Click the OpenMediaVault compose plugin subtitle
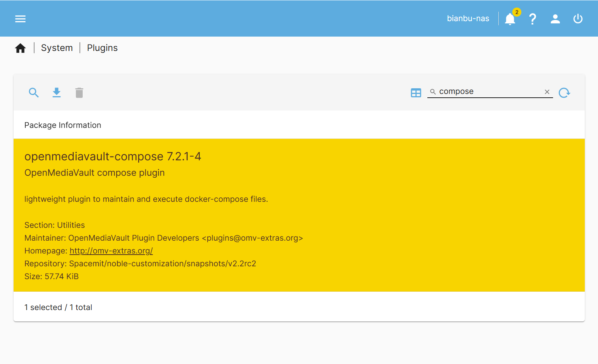 tap(95, 173)
